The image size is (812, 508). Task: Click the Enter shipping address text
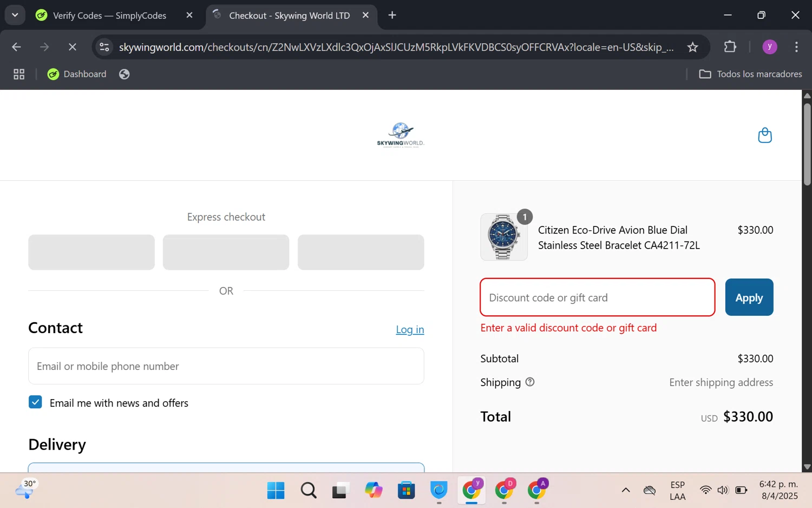[721, 382]
